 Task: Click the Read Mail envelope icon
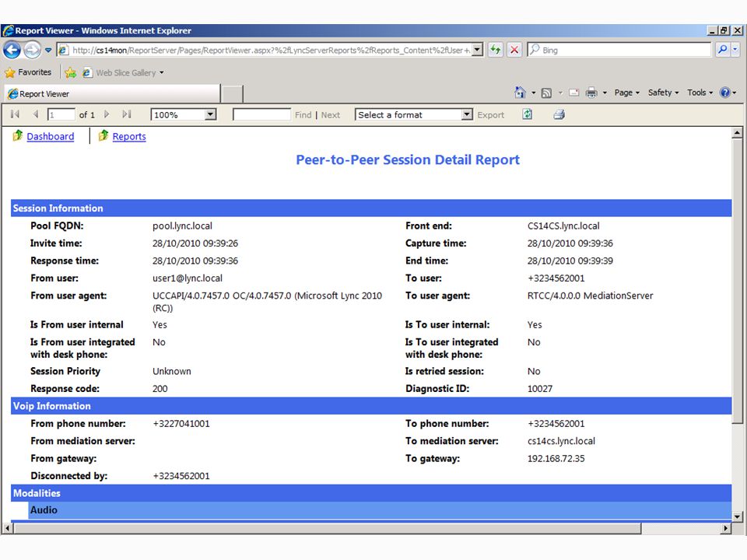(574, 93)
